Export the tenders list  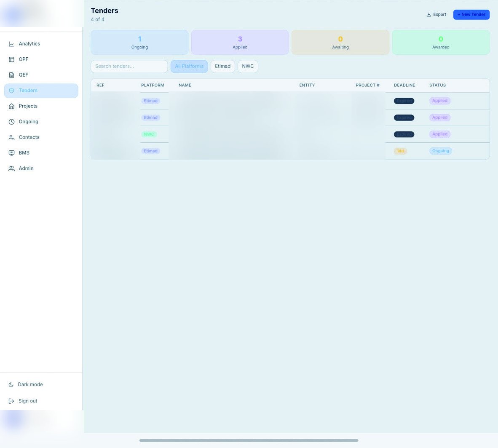(436, 15)
